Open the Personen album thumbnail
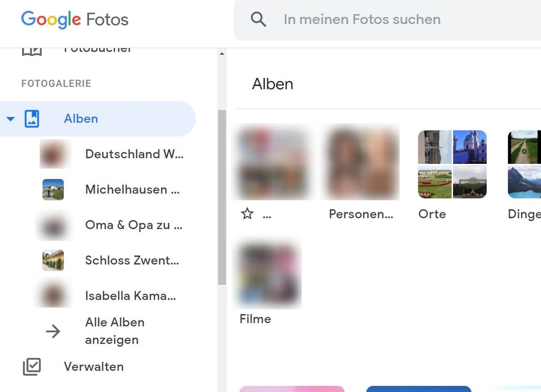541x392 pixels. point(362,162)
